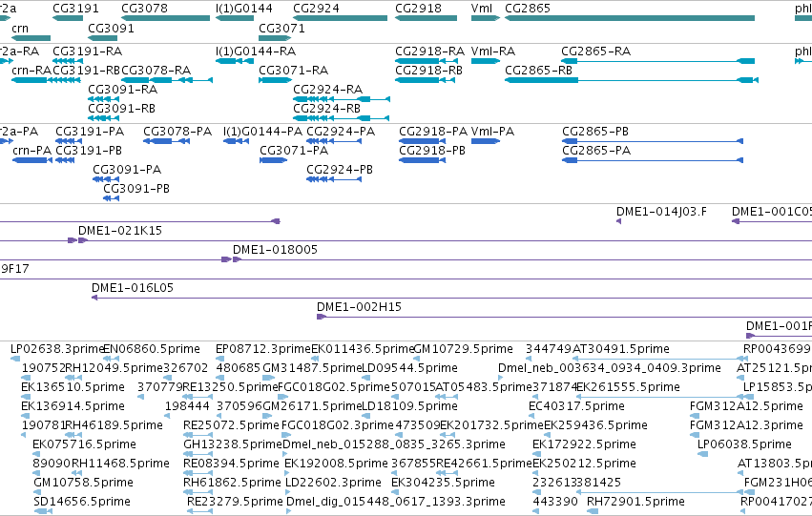Viewport: 812px width, 516px height.
Task: Click EST EN06860.5prime
Action: coord(152,349)
